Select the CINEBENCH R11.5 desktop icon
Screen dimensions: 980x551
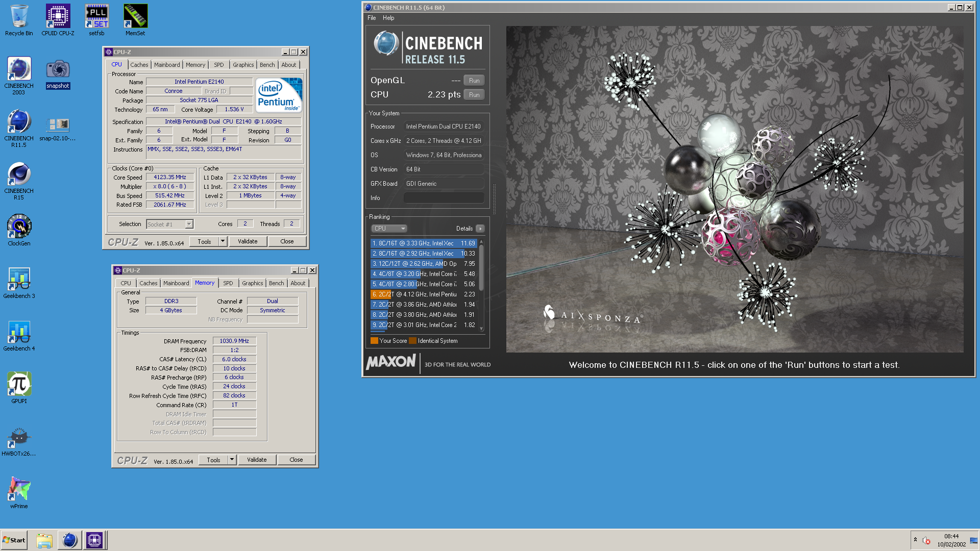[x=19, y=128]
